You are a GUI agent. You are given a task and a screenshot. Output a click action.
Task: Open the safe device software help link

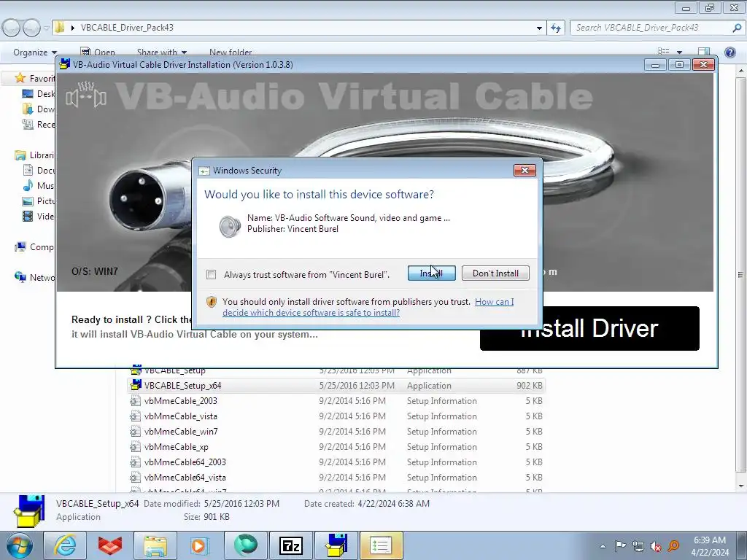point(368,307)
